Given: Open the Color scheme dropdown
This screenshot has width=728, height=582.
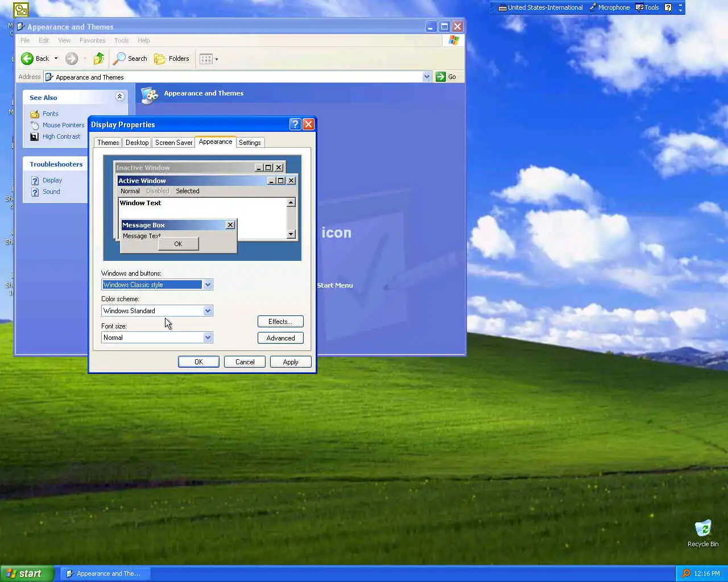Looking at the screenshot, I should pos(208,311).
